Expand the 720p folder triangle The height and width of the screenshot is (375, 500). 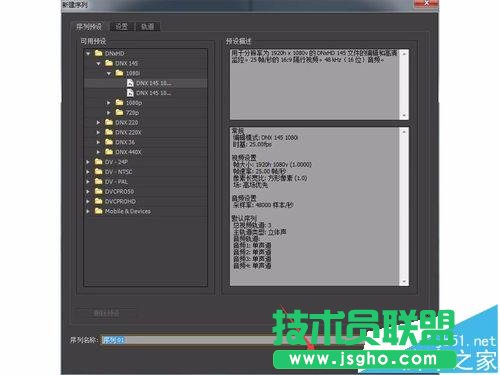point(109,113)
